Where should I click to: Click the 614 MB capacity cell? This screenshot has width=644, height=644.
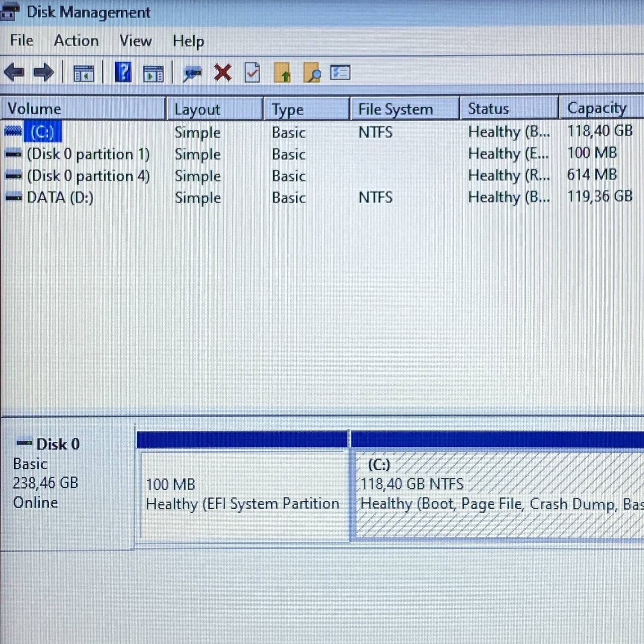592,175
